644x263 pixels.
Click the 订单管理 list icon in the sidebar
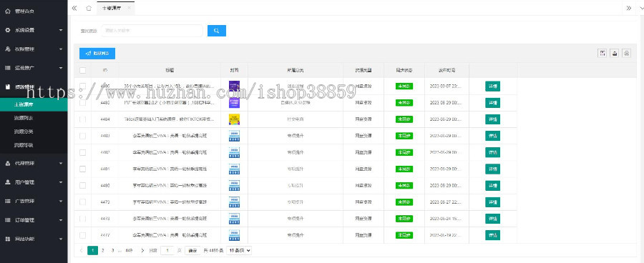[7, 220]
